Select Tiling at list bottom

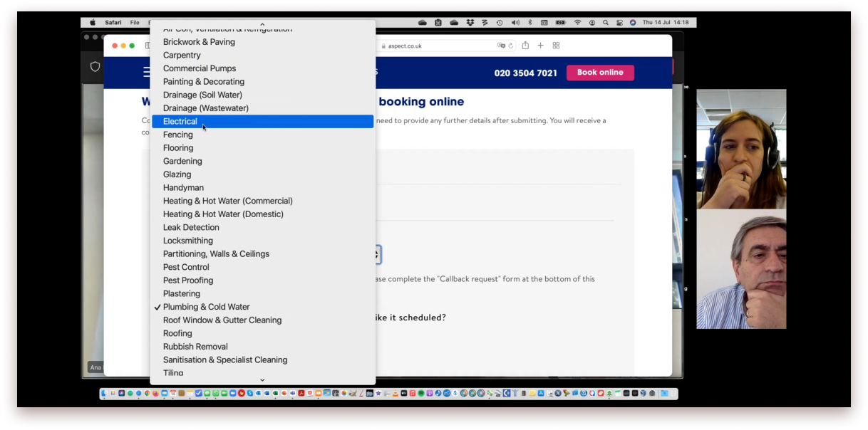pyautogui.click(x=263, y=372)
